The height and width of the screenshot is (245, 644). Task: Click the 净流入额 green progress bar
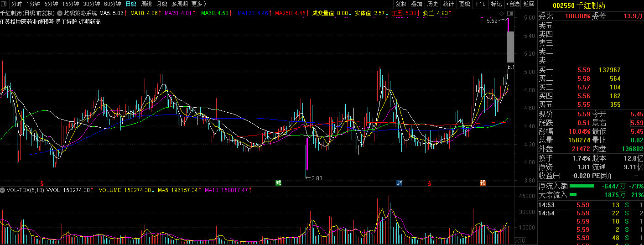click(582, 186)
